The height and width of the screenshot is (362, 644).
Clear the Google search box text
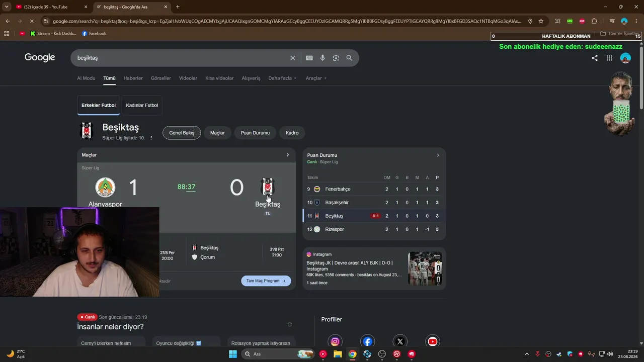tap(293, 58)
